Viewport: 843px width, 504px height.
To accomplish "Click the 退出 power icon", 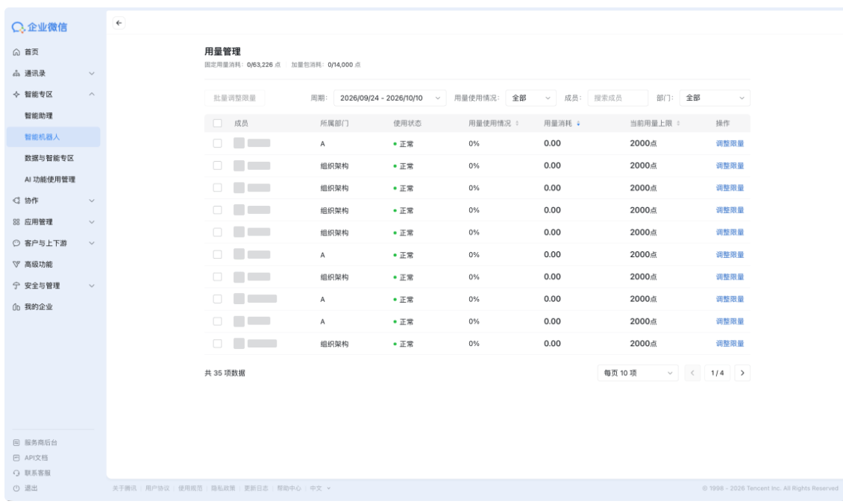I will pyautogui.click(x=16, y=488).
